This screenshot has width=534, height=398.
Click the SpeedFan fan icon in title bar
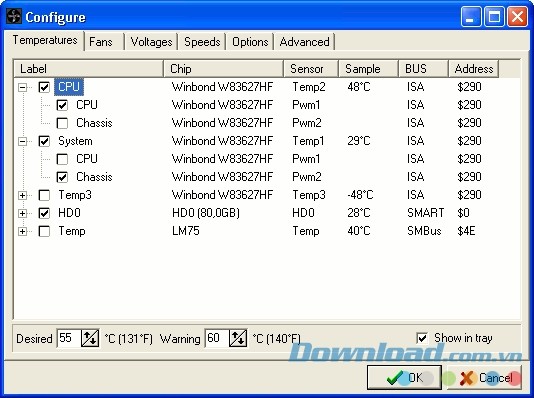(14, 17)
